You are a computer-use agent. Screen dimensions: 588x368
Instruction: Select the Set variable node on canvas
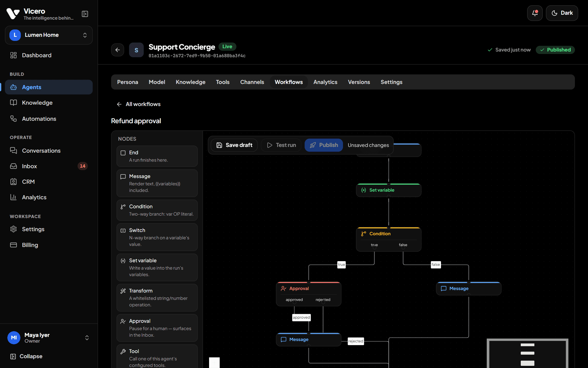389,190
